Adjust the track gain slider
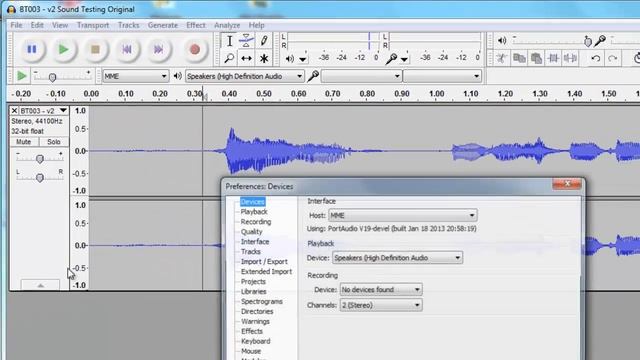640x360 pixels. click(40, 159)
